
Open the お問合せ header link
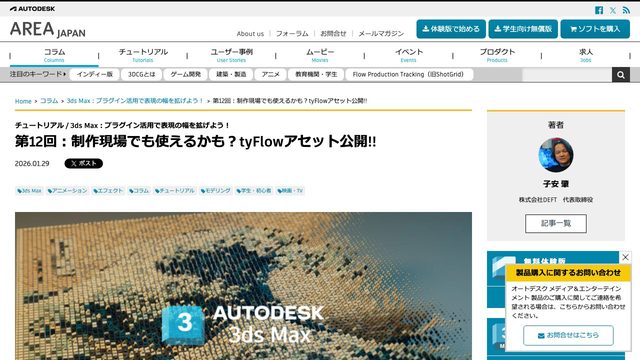[333, 33]
